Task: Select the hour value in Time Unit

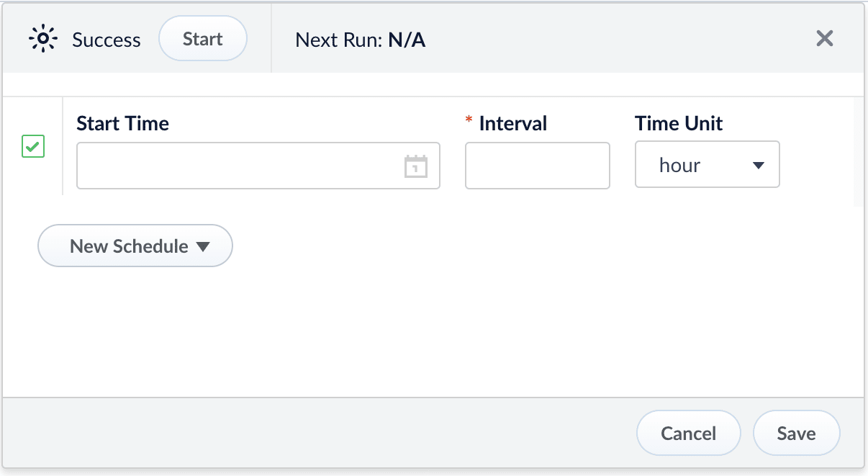Action: pyautogui.click(x=679, y=164)
